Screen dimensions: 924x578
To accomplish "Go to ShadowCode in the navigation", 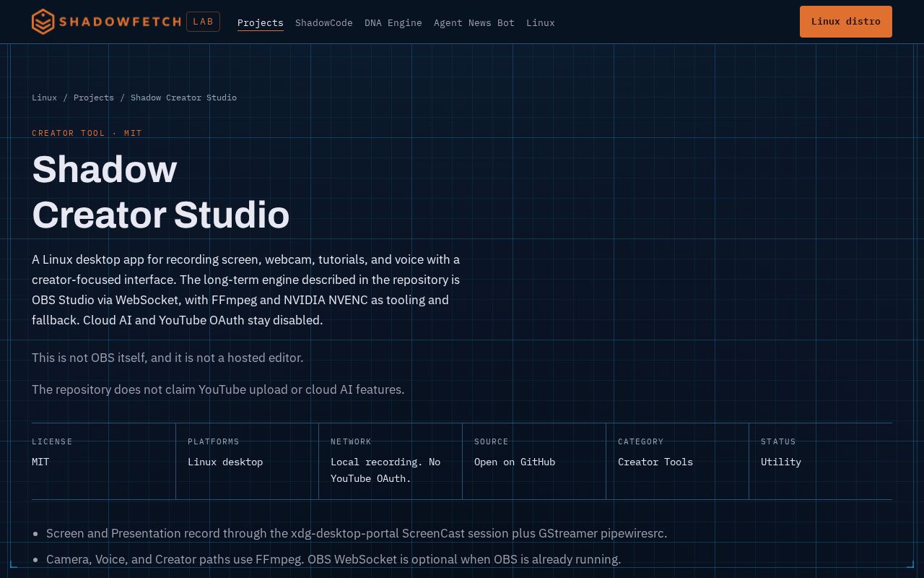I will [324, 23].
